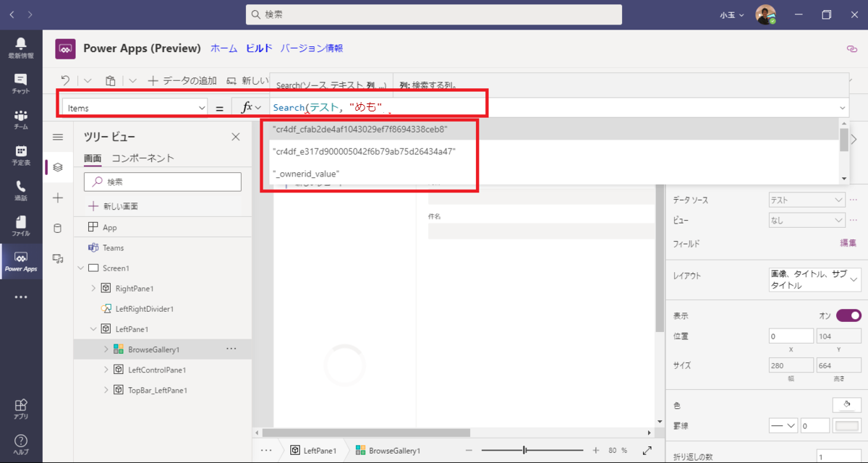Click the copy link icon at top right
This screenshot has height=463, width=868.
851,48
